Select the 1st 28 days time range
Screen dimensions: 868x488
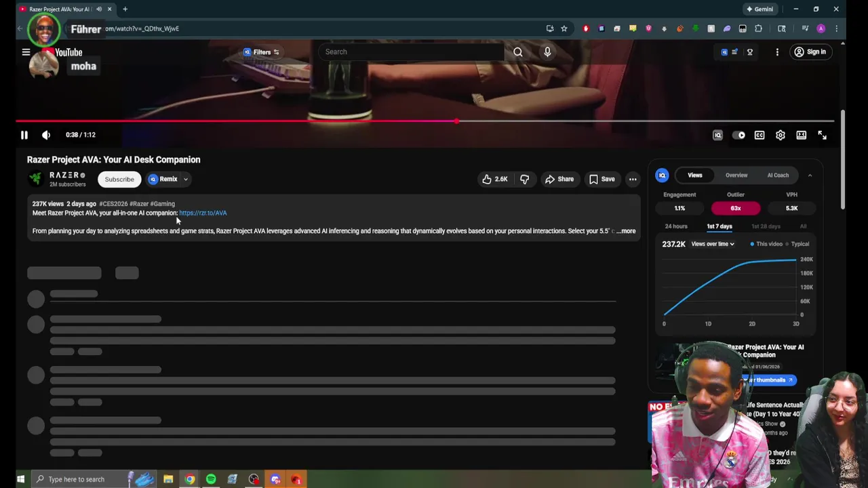[x=766, y=226]
